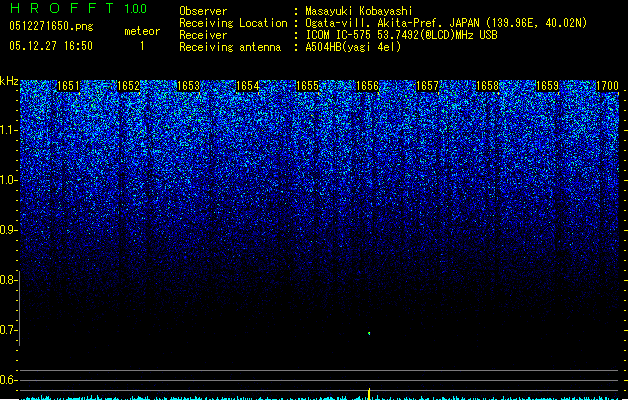629x400 pixels.
Task: Click the meteor echo dot near 0.7 kHz
Action: point(369,333)
